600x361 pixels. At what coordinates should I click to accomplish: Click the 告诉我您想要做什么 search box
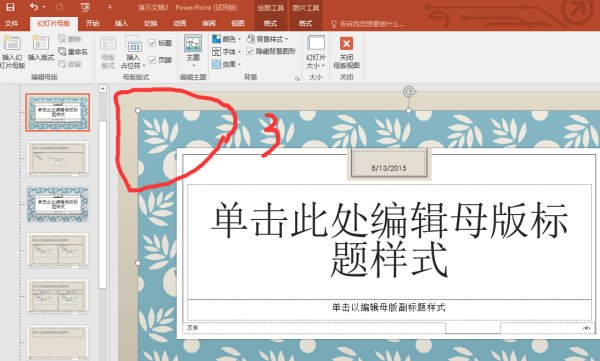pyautogui.click(x=367, y=24)
